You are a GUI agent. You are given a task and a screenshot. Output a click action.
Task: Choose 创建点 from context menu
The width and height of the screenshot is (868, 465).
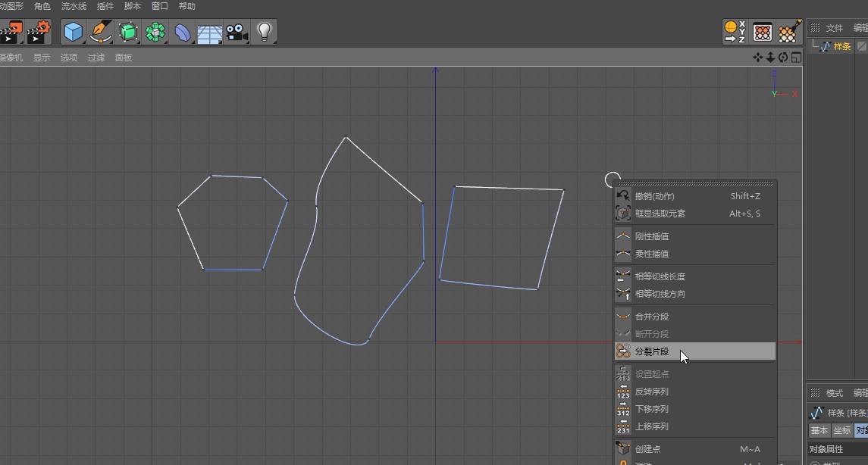coord(694,449)
